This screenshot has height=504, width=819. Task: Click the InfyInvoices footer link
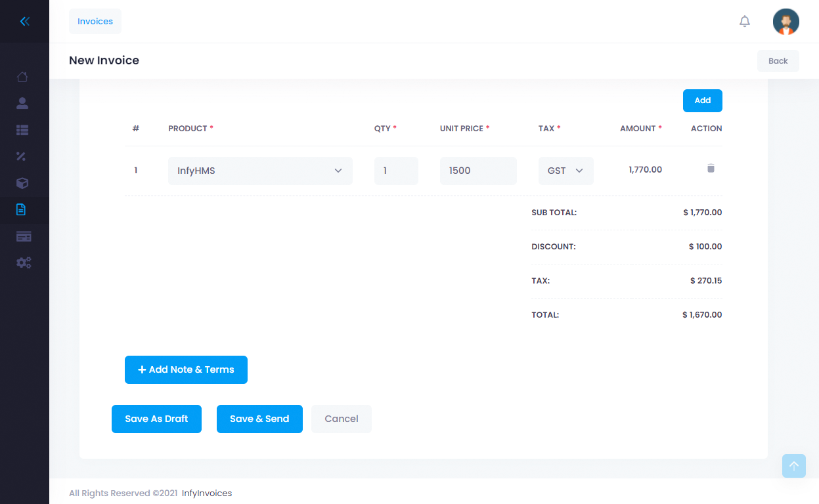pos(206,493)
